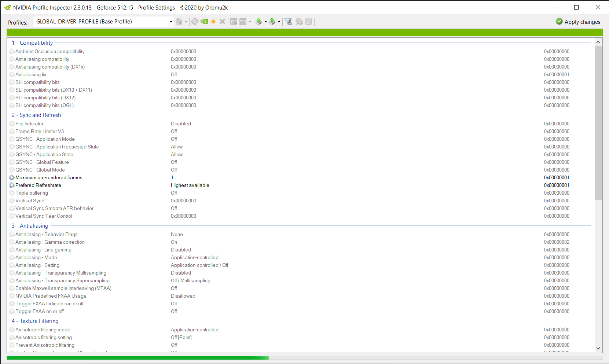Select the Prevent Anisotropic filtering setting

point(45,345)
